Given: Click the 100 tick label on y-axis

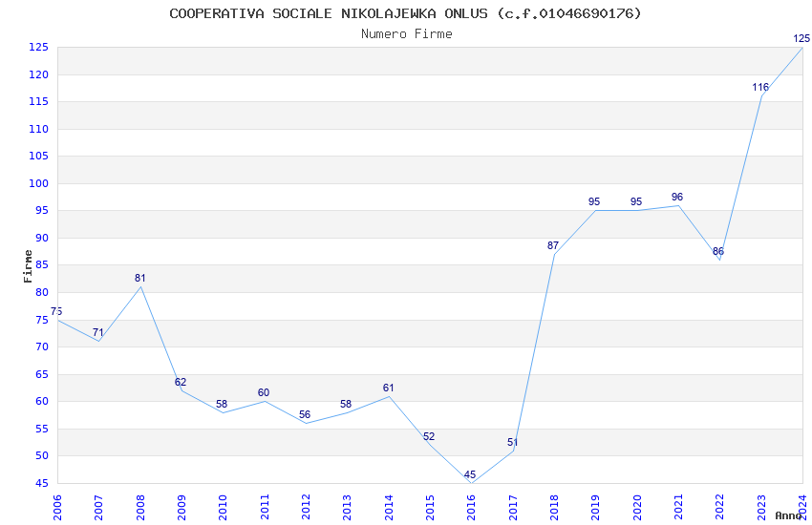Looking at the screenshot, I should [38, 183].
